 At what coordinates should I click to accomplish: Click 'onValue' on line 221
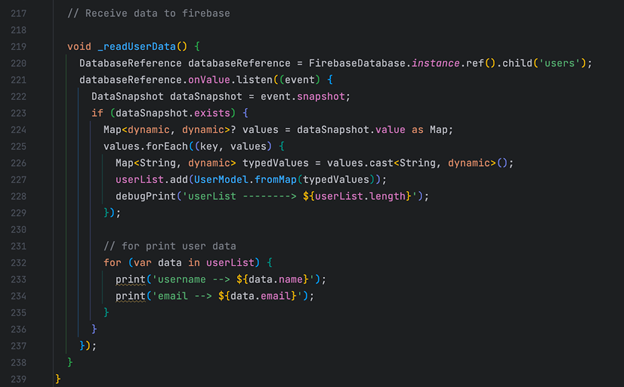click(x=209, y=80)
